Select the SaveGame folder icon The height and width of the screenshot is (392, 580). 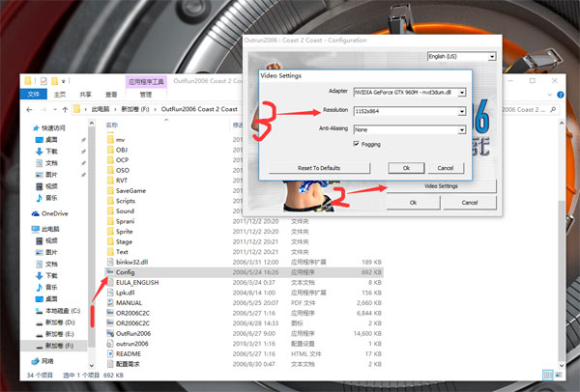pos(110,190)
